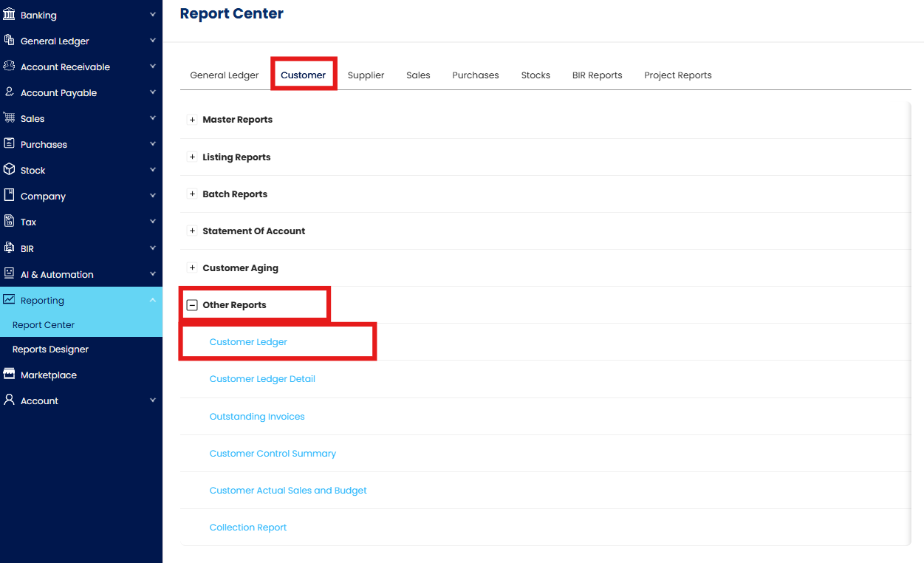Expand the BIR sidebar chevron

pos(152,248)
